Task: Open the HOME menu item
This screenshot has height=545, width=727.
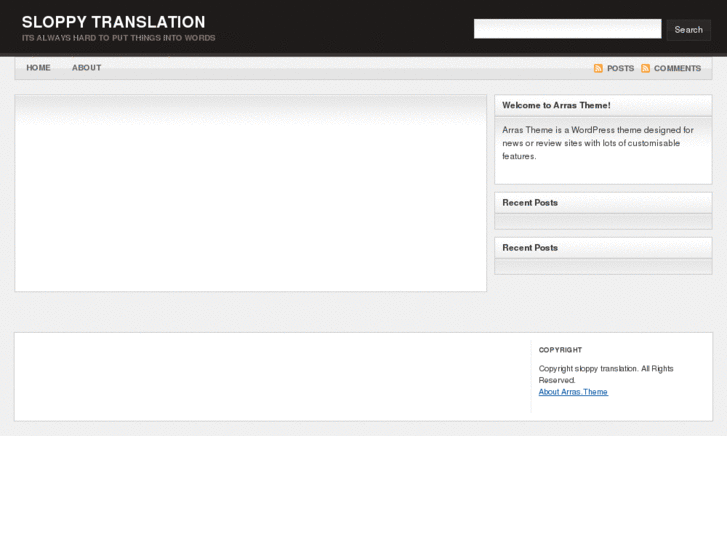Action: click(x=38, y=68)
